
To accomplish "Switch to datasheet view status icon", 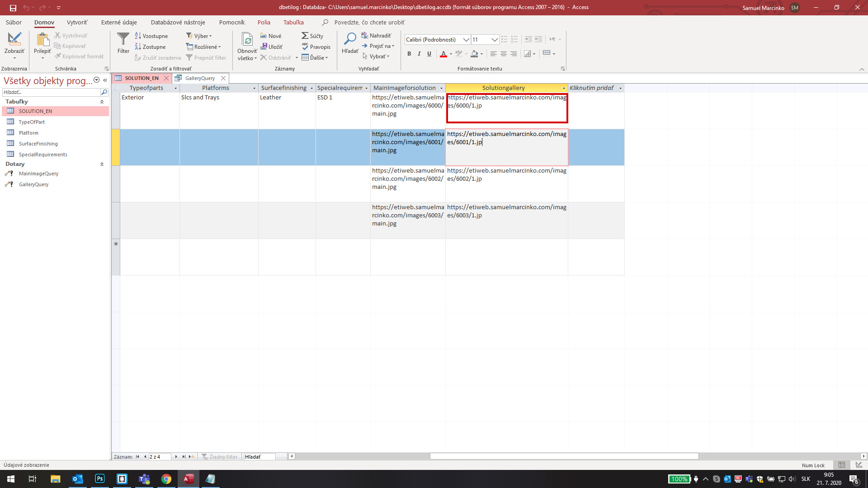I will click(842, 465).
